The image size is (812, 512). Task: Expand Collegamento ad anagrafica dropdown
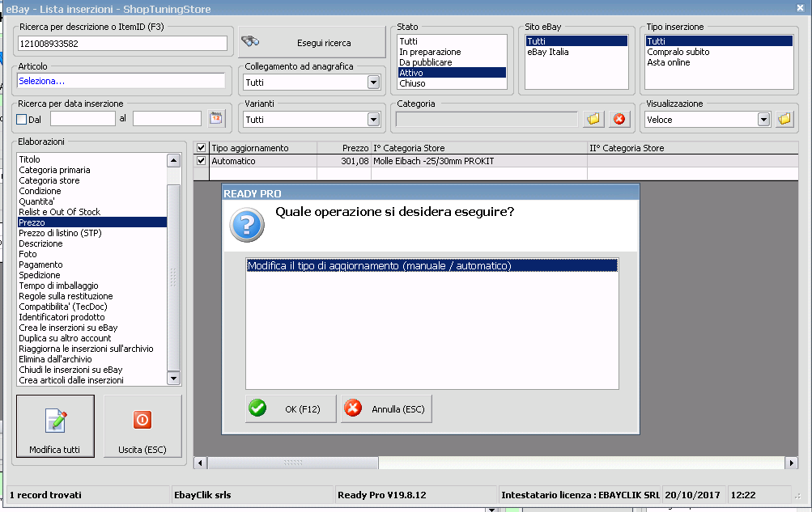pyautogui.click(x=373, y=83)
